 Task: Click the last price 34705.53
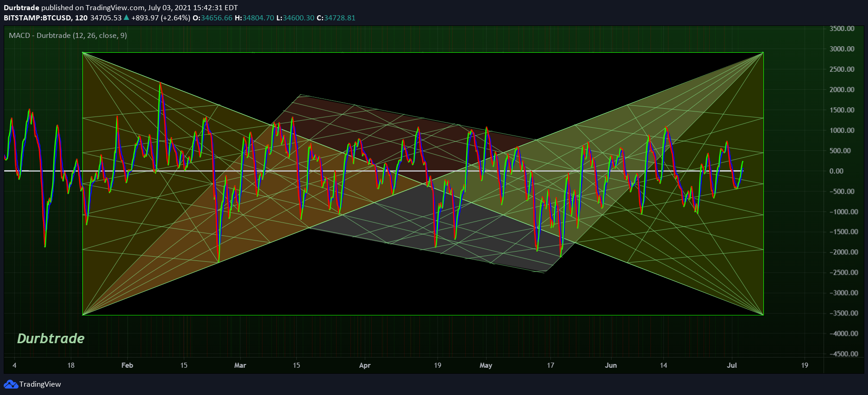click(106, 18)
